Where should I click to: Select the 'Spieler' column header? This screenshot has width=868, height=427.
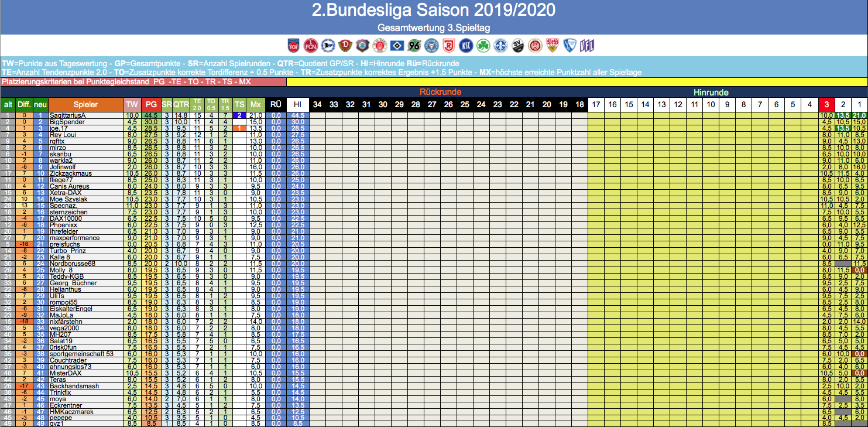tap(85, 104)
